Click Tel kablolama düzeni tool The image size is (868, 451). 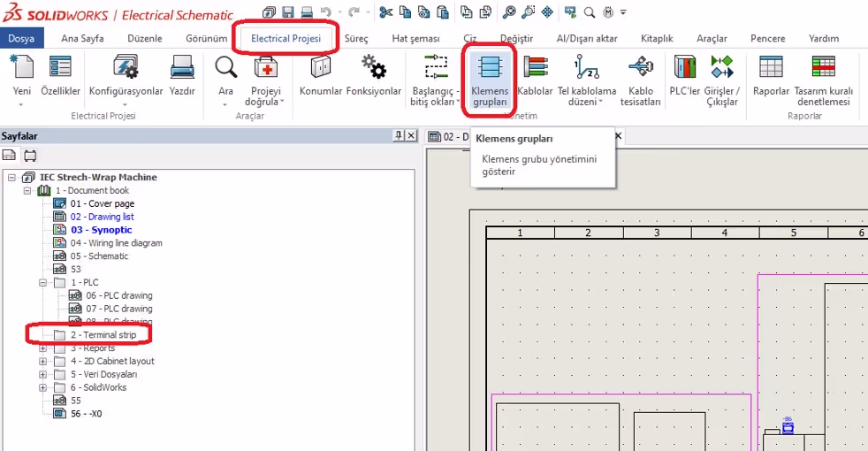click(587, 80)
